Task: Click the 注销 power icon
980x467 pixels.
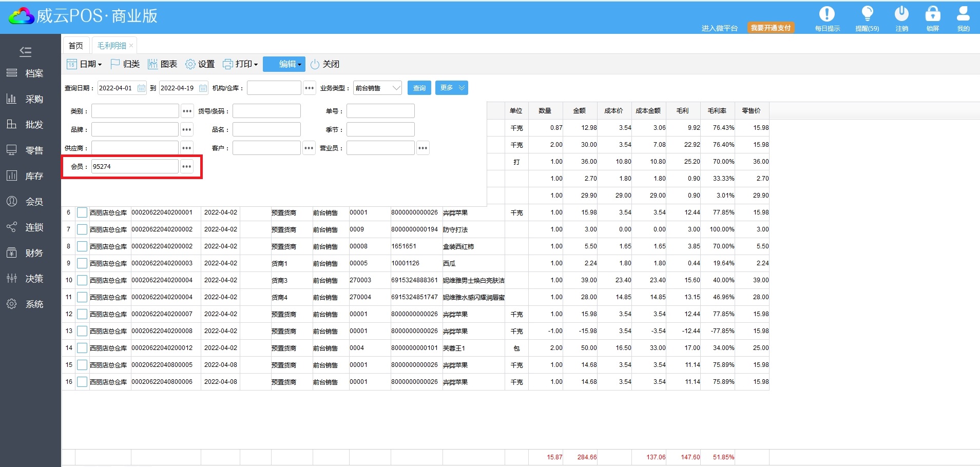Action: tap(901, 14)
